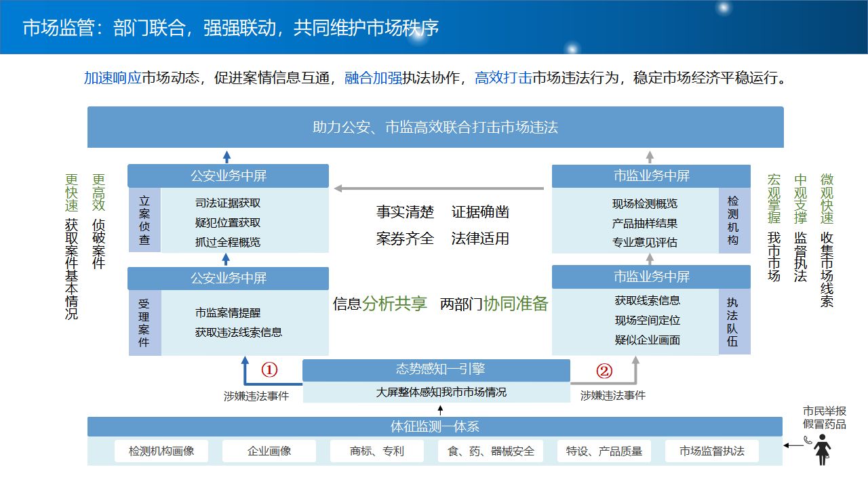Select the text 抓过全程概览
868x488 pixels.
[228, 242]
